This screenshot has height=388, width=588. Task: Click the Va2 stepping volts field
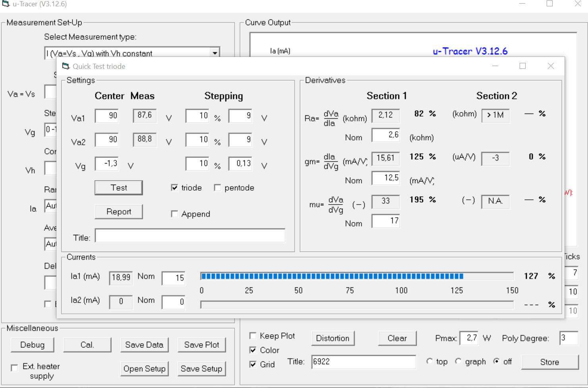[240, 140]
